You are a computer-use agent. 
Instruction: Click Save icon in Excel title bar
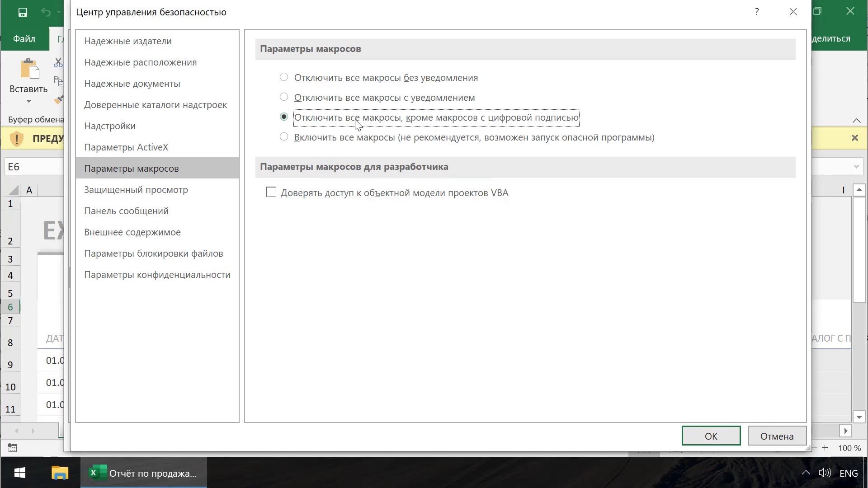click(x=23, y=12)
